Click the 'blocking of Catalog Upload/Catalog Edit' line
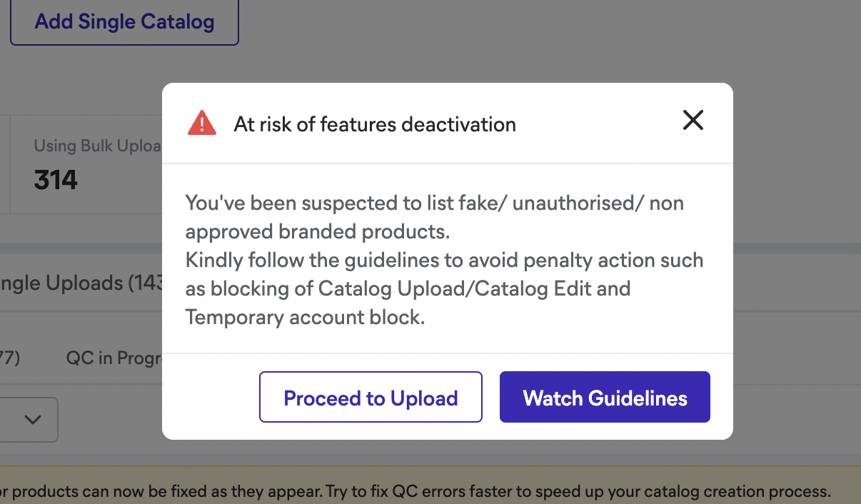 click(x=408, y=288)
